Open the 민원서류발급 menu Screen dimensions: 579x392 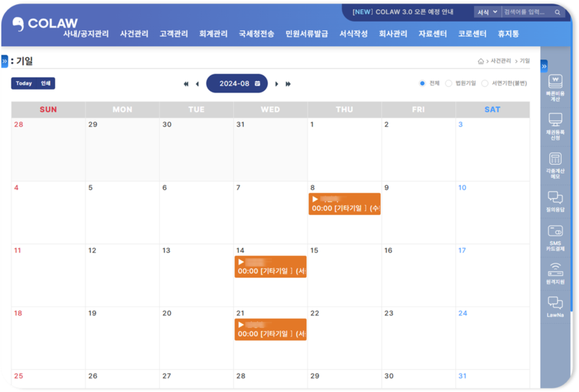[x=306, y=34]
